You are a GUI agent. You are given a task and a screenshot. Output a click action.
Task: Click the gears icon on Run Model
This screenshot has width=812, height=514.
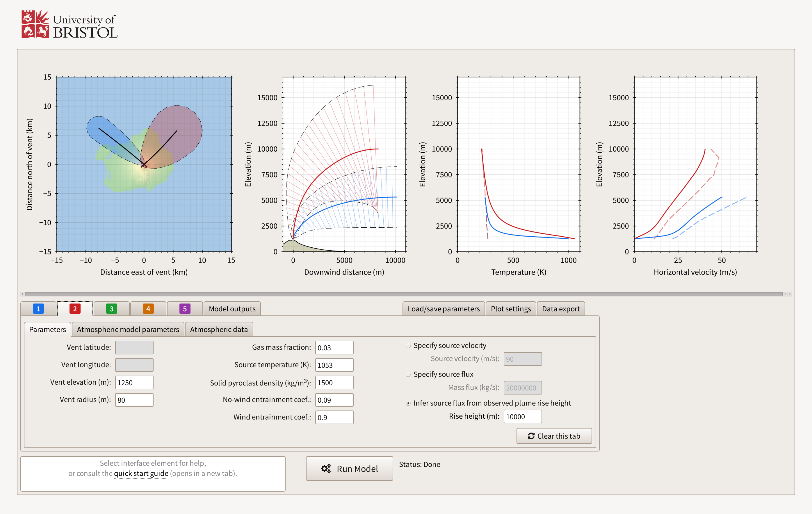326,468
